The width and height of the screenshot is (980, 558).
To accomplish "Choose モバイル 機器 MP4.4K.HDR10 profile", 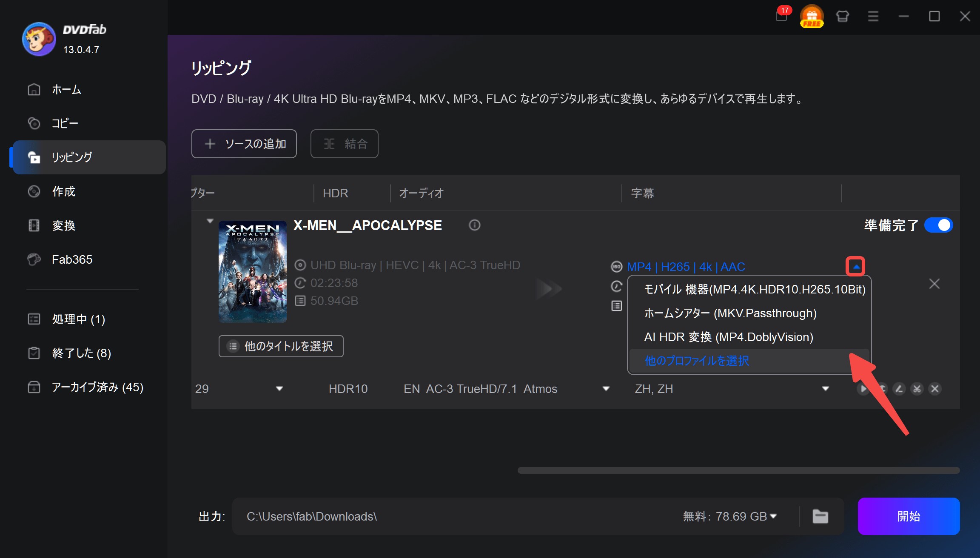I will (749, 289).
